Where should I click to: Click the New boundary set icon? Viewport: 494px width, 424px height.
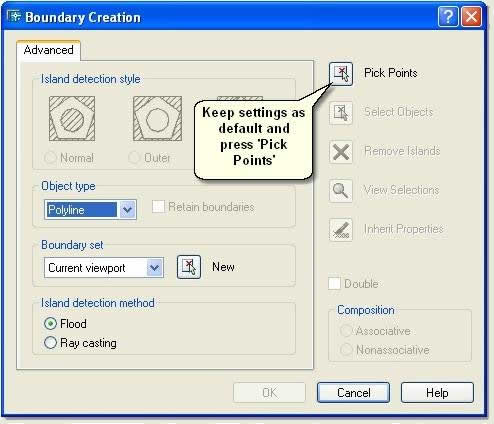pos(189,267)
